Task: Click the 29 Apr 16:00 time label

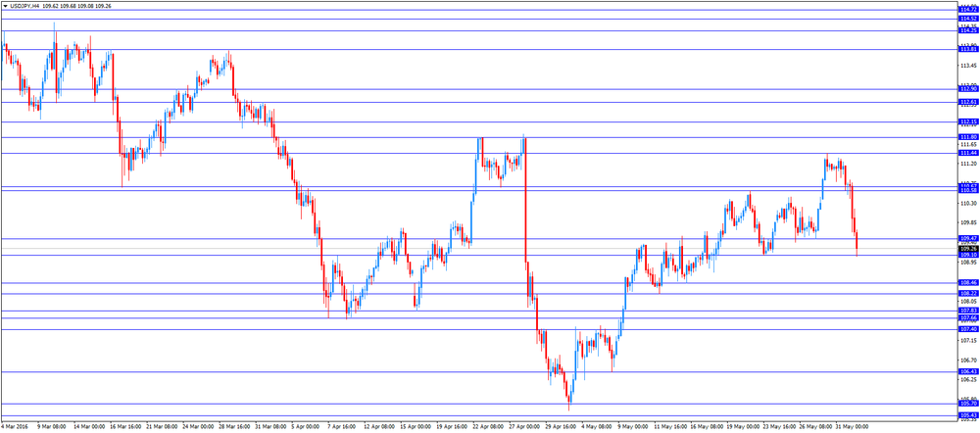Action: (x=560, y=427)
